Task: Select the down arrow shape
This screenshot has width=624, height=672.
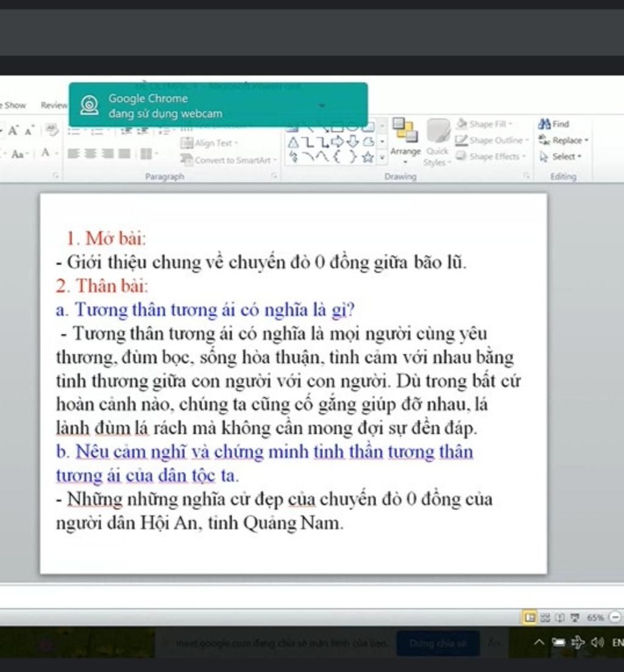Action: (x=352, y=141)
